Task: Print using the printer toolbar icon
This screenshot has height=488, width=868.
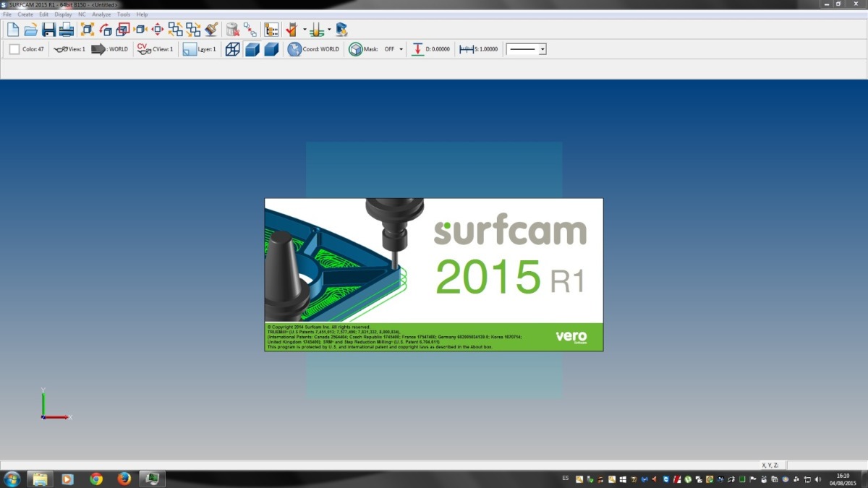Action: click(x=66, y=30)
